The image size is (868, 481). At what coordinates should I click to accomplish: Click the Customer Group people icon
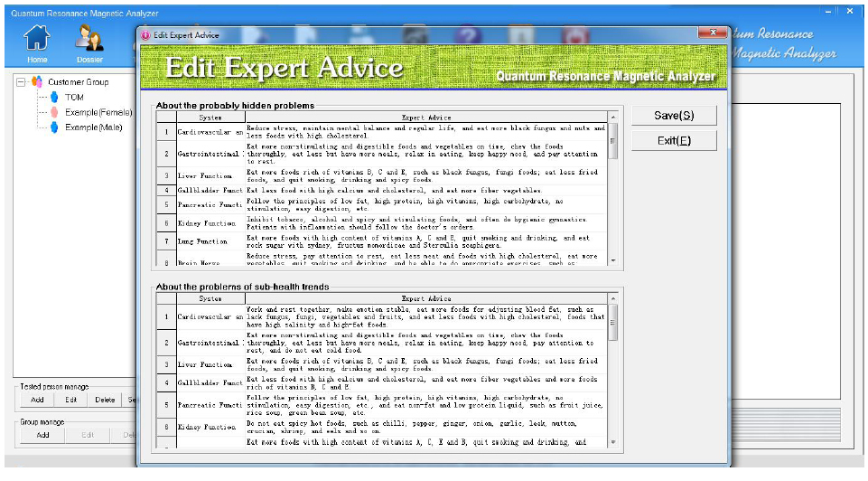[x=37, y=82]
